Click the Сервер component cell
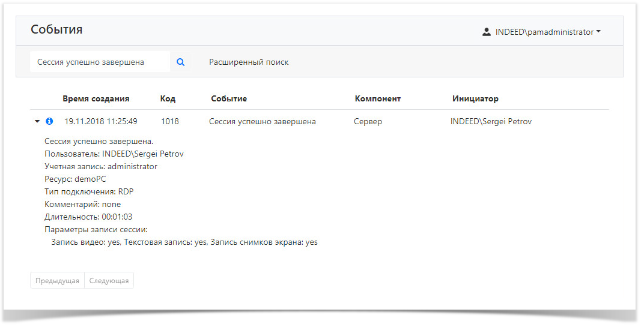This screenshot has width=644, height=327. tap(368, 121)
